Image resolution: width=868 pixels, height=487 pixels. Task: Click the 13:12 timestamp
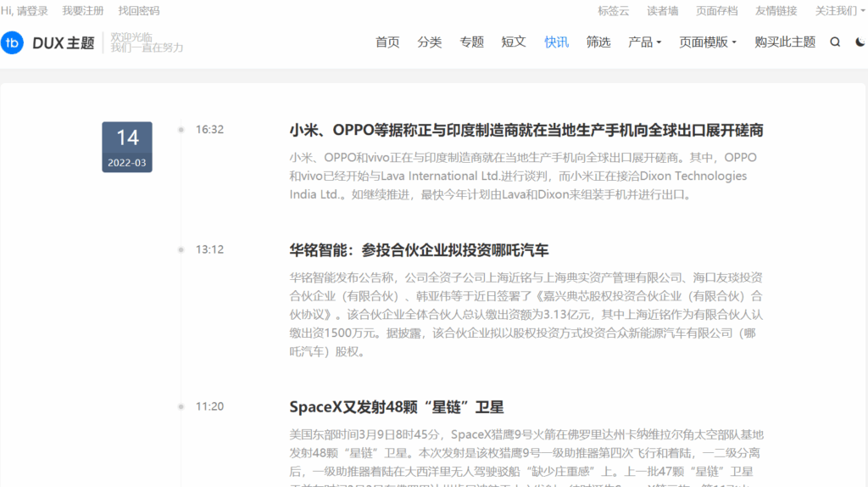pyautogui.click(x=209, y=250)
